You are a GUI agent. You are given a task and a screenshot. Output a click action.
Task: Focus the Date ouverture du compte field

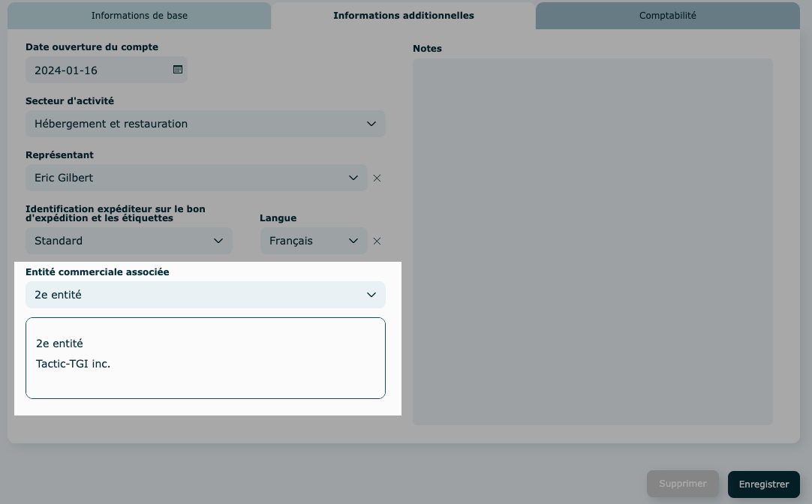(x=98, y=70)
